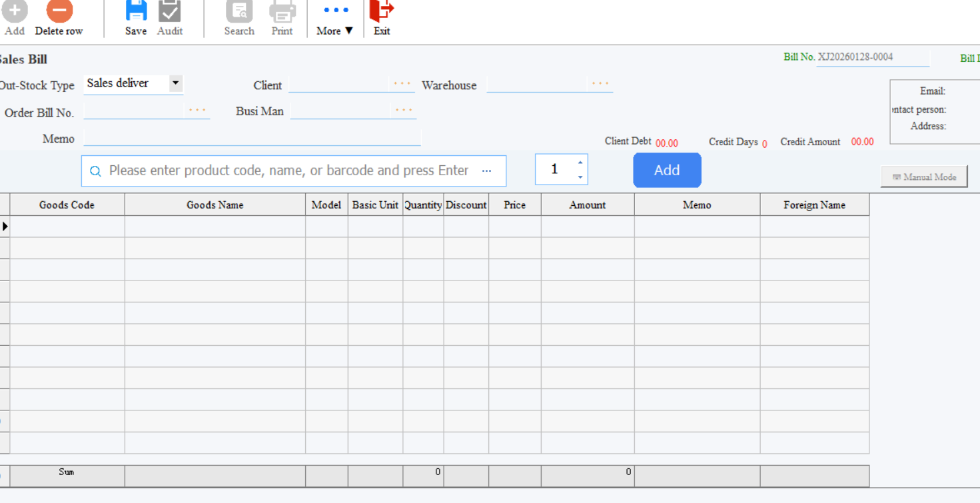Exit the sales bill window
980x503 pixels.
pyautogui.click(x=382, y=11)
